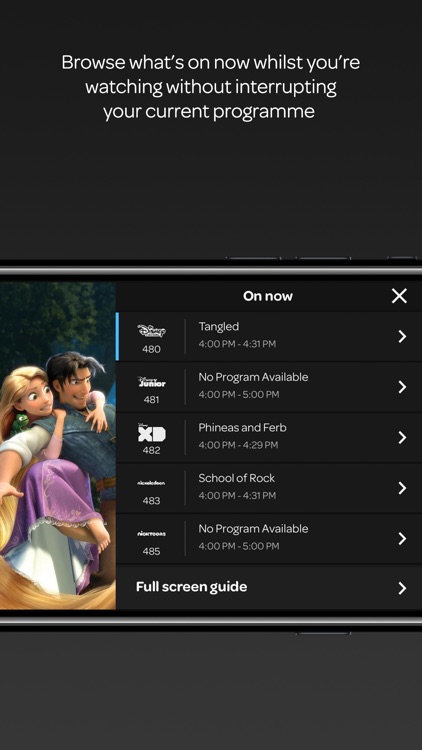Tap channel number 480
This screenshot has height=750, width=422.
pos(151,349)
